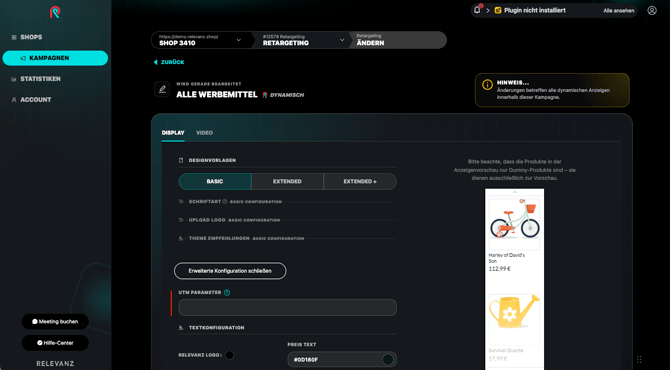
Task: Open Kampagnen in the sidebar
Action: [x=55, y=58]
